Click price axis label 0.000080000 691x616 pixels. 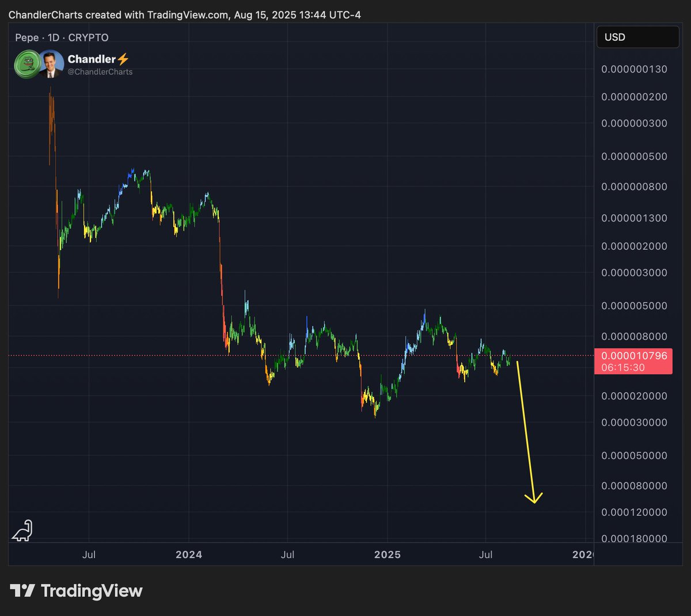point(634,486)
